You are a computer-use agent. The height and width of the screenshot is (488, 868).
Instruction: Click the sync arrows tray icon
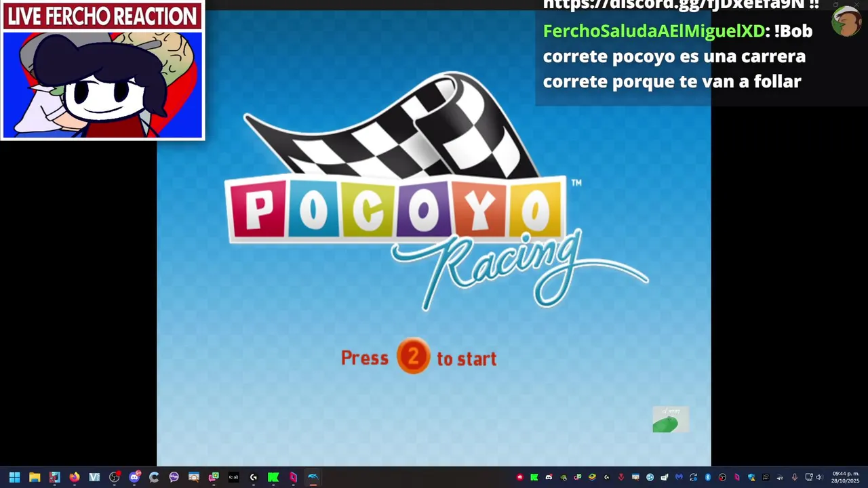pos(693,477)
